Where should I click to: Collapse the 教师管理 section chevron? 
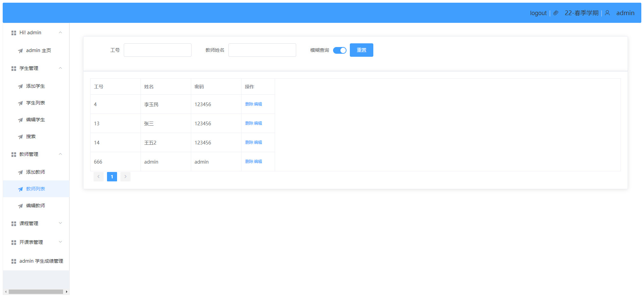pyautogui.click(x=60, y=154)
